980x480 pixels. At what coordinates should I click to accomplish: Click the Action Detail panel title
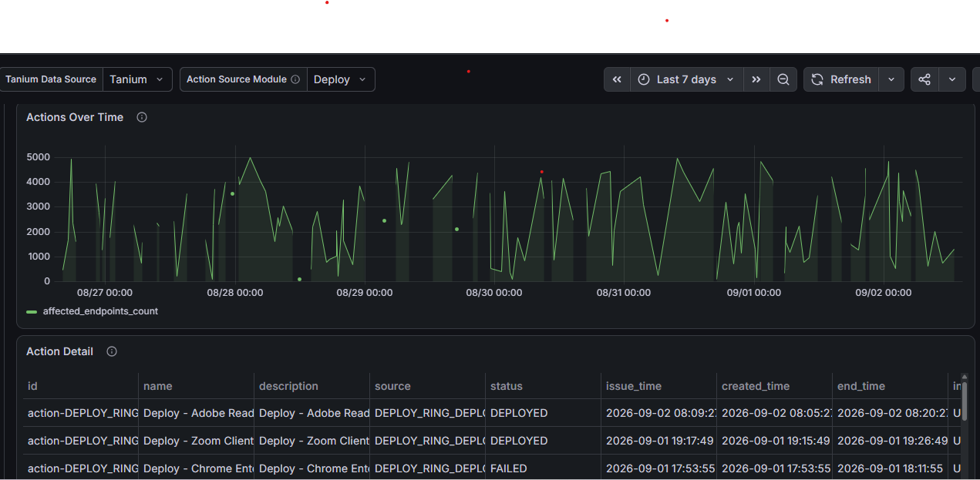click(59, 351)
